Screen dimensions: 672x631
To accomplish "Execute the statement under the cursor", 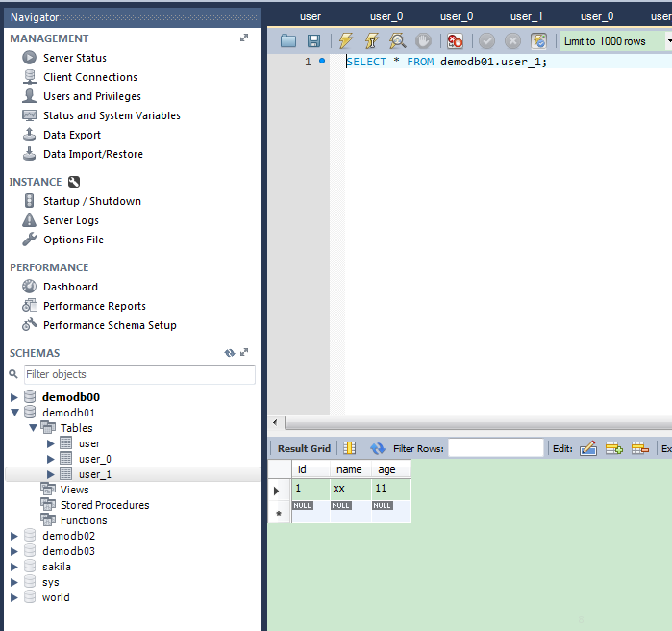I will click(372, 41).
